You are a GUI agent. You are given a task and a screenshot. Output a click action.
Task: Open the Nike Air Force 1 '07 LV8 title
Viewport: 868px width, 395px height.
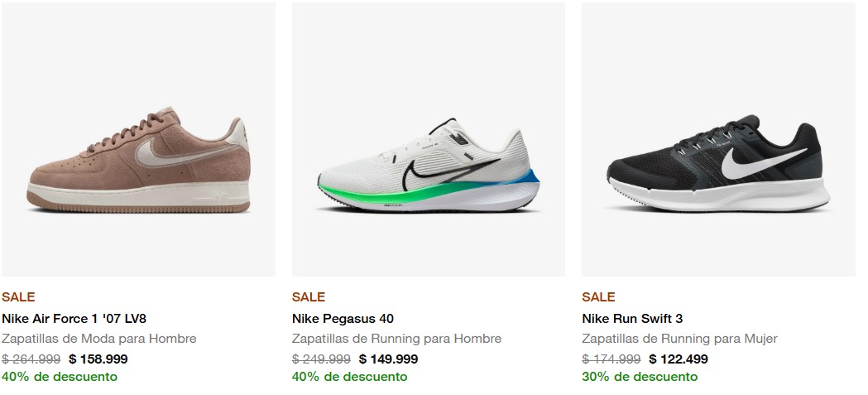[x=74, y=318]
